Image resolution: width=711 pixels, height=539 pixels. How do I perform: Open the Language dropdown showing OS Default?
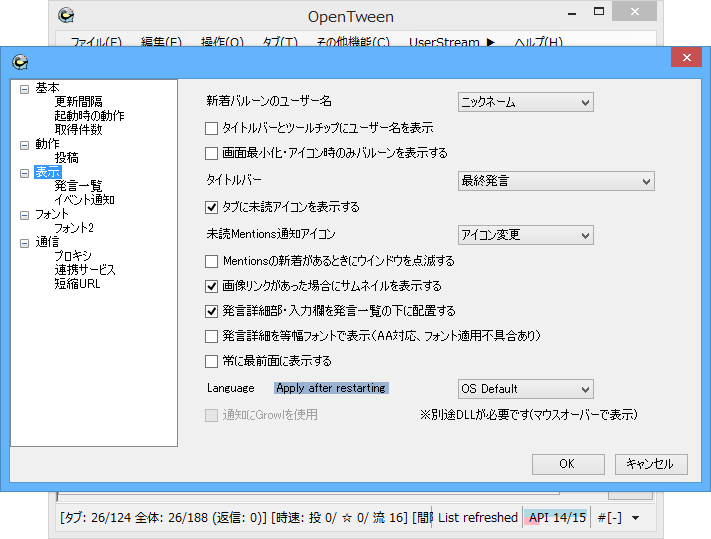coord(526,389)
